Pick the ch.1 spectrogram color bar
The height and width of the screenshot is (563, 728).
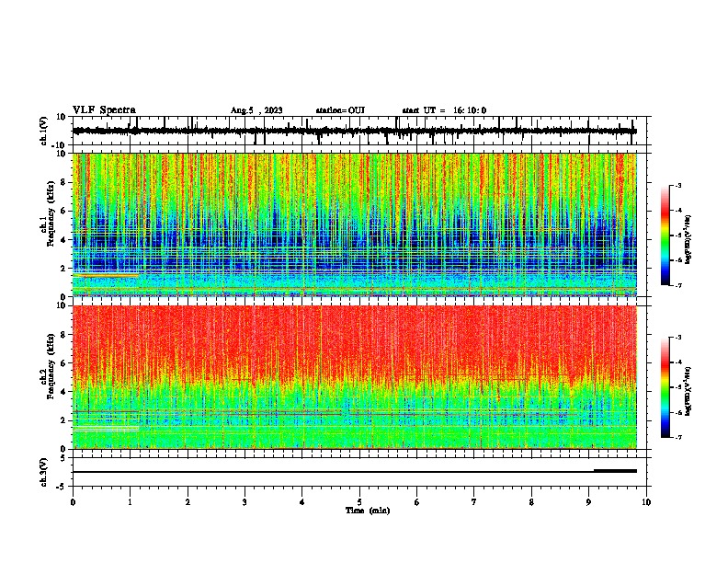coord(665,236)
